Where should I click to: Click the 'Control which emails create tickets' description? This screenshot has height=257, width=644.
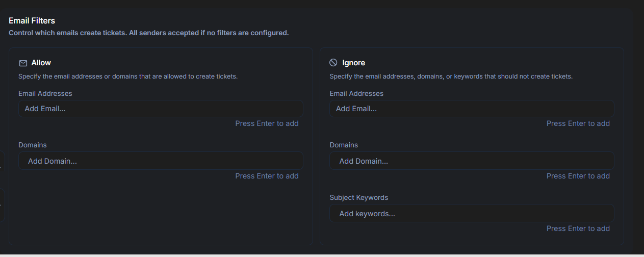(149, 33)
